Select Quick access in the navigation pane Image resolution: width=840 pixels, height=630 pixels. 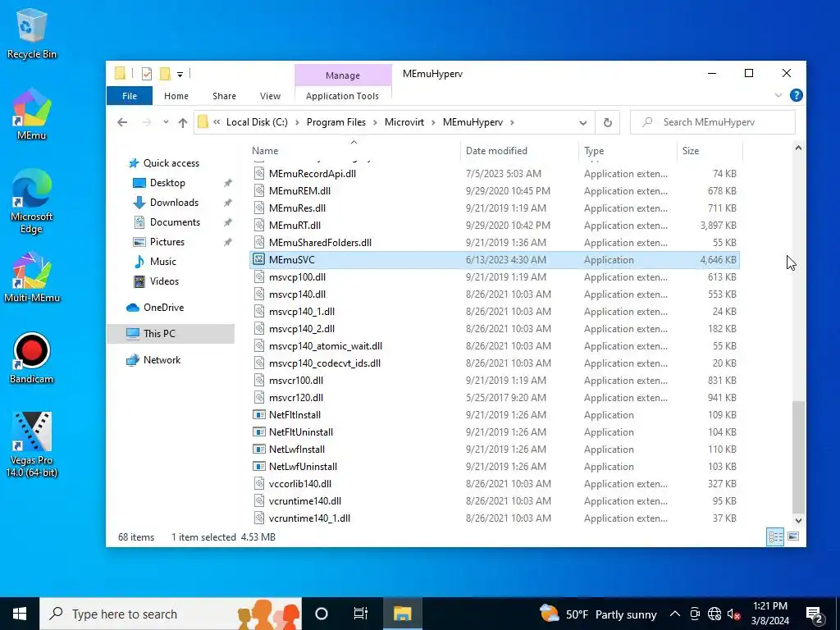(171, 163)
